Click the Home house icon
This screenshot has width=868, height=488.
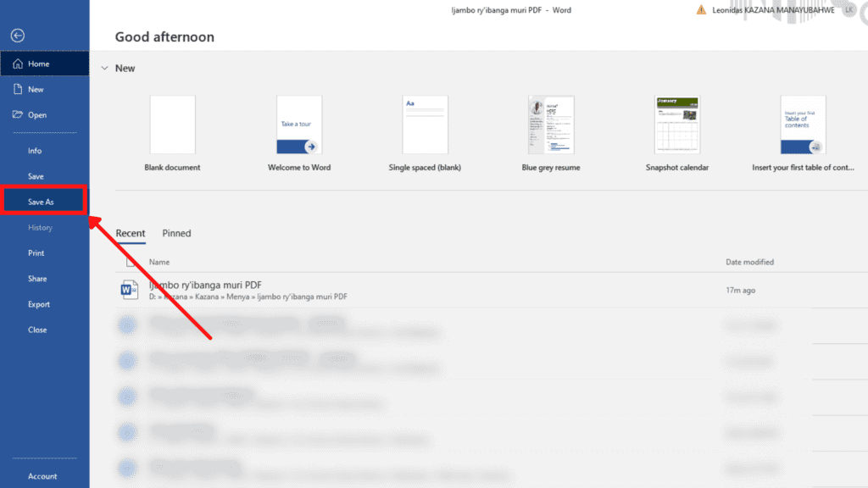18,64
